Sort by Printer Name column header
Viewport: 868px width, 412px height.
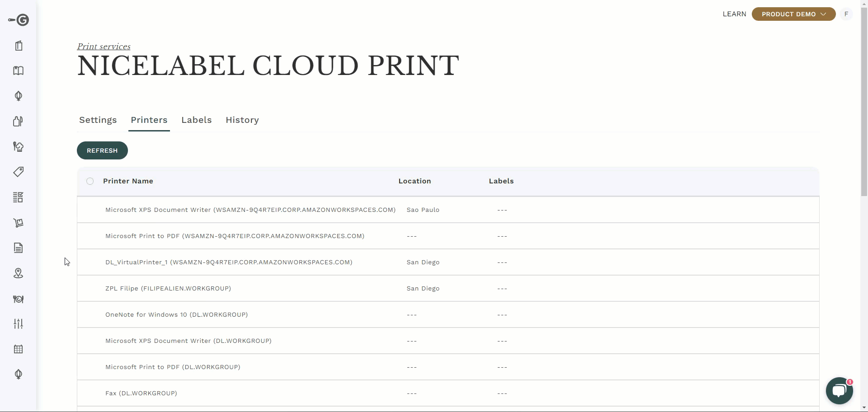click(x=128, y=181)
